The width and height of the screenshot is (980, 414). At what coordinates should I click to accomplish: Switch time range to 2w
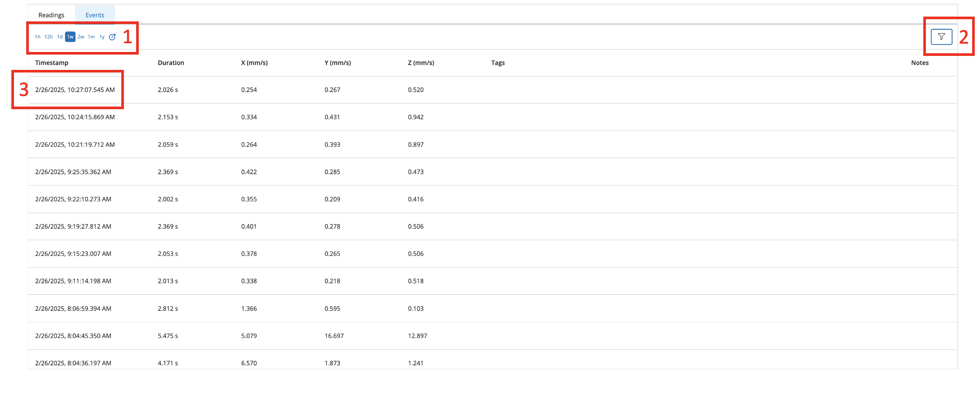click(x=81, y=37)
